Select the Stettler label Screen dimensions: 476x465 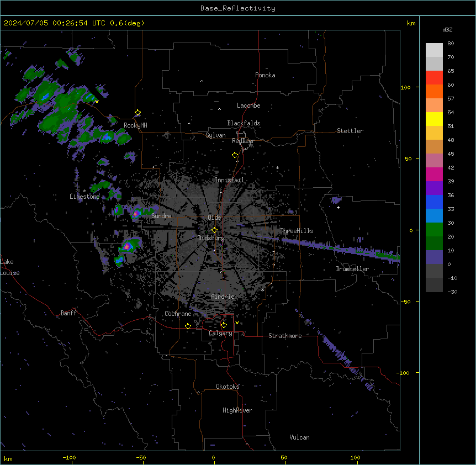(350, 131)
